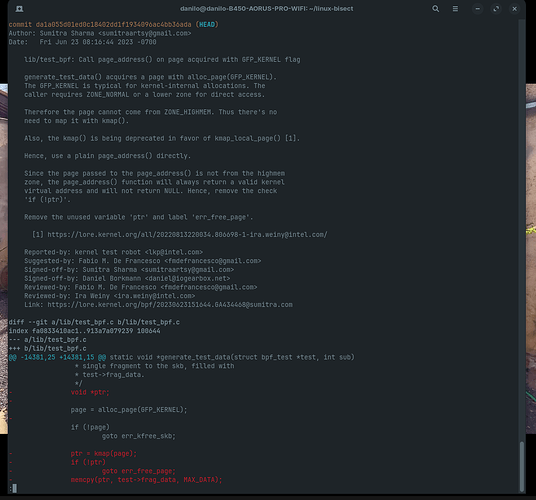Click the removed line 'ptr = kmap(page);'

(104, 454)
